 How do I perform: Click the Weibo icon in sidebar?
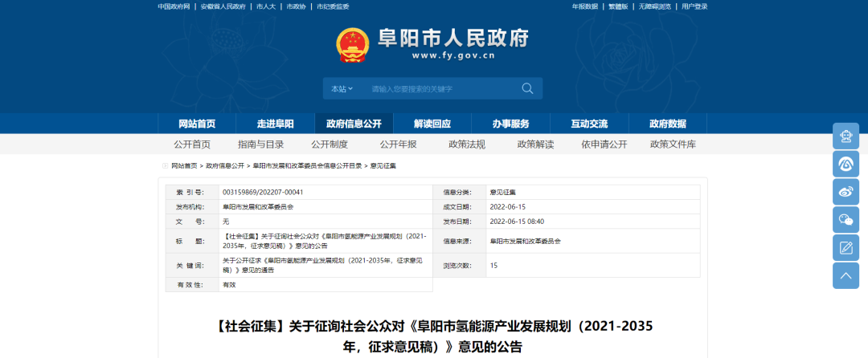pos(845,192)
